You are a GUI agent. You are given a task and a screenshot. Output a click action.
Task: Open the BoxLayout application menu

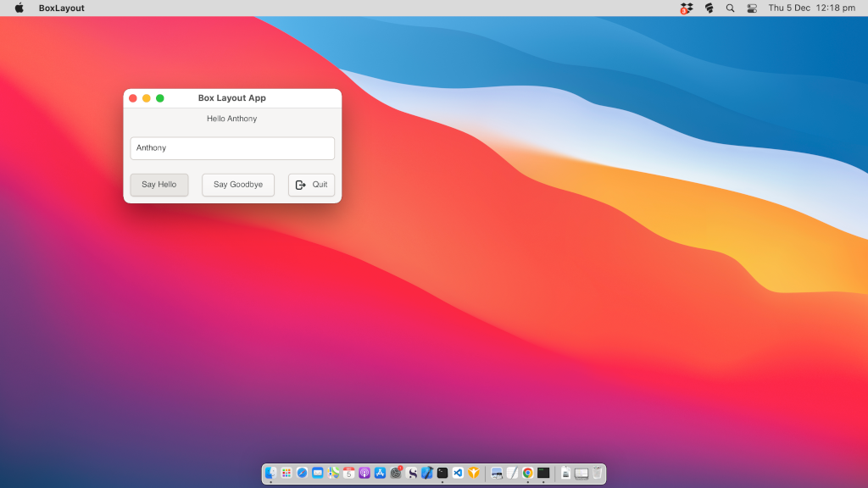(x=62, y=8)
